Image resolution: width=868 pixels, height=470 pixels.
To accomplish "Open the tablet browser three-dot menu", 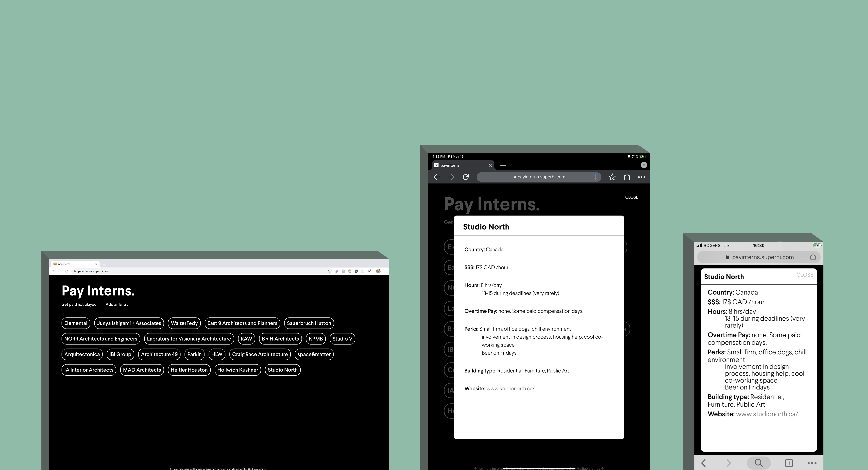I will 642,177.
